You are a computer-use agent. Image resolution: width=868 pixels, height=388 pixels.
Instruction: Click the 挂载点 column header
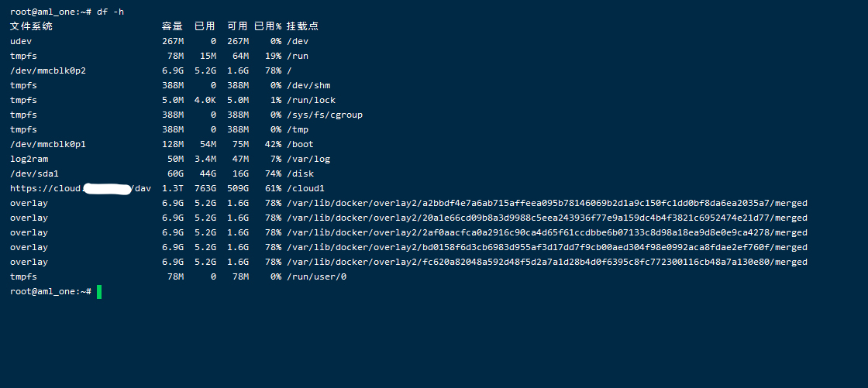coord(302,26)
